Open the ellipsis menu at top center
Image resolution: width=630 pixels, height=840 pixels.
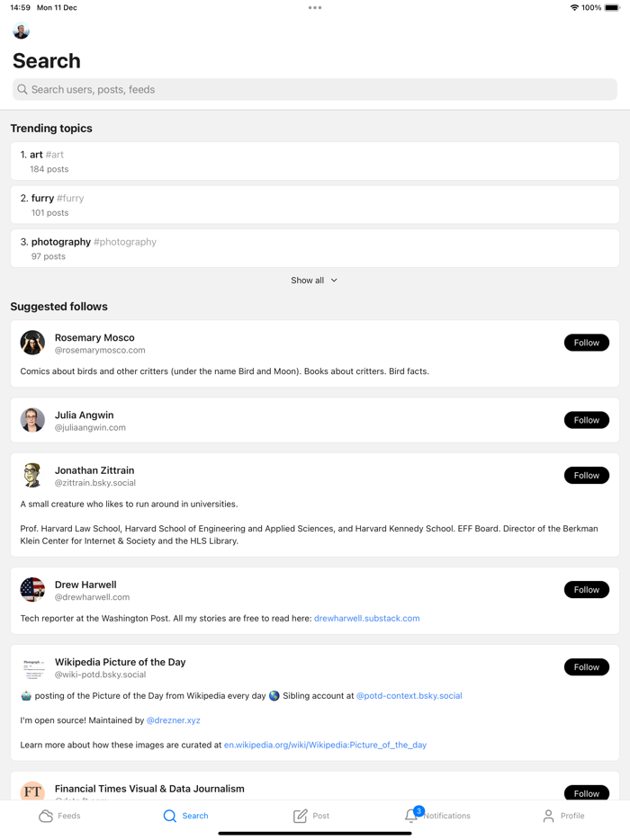(315, 7)
